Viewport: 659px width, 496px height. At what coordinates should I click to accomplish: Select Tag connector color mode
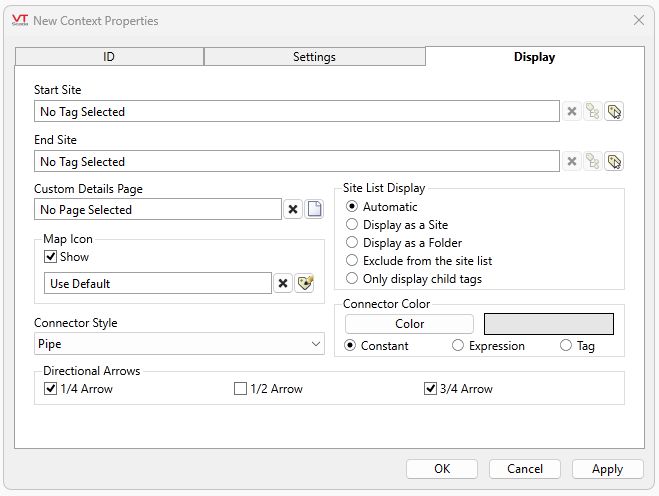(566, 346)
